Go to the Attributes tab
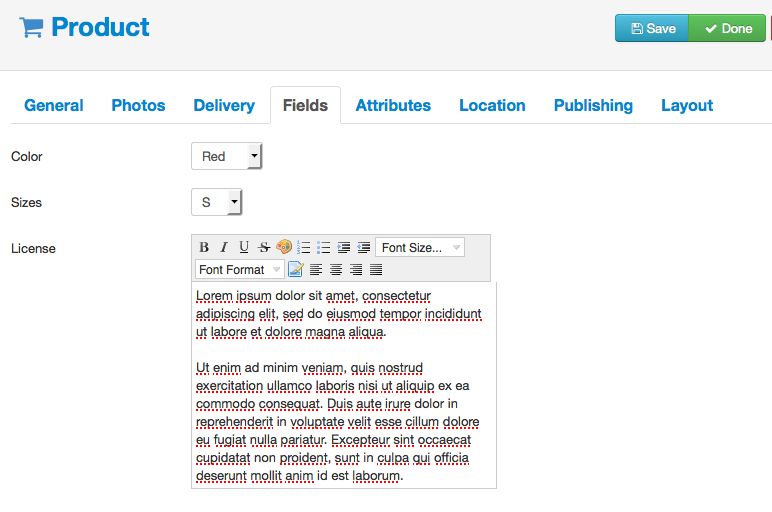Viewport: 772px width, 512px height. coord(393,105)
